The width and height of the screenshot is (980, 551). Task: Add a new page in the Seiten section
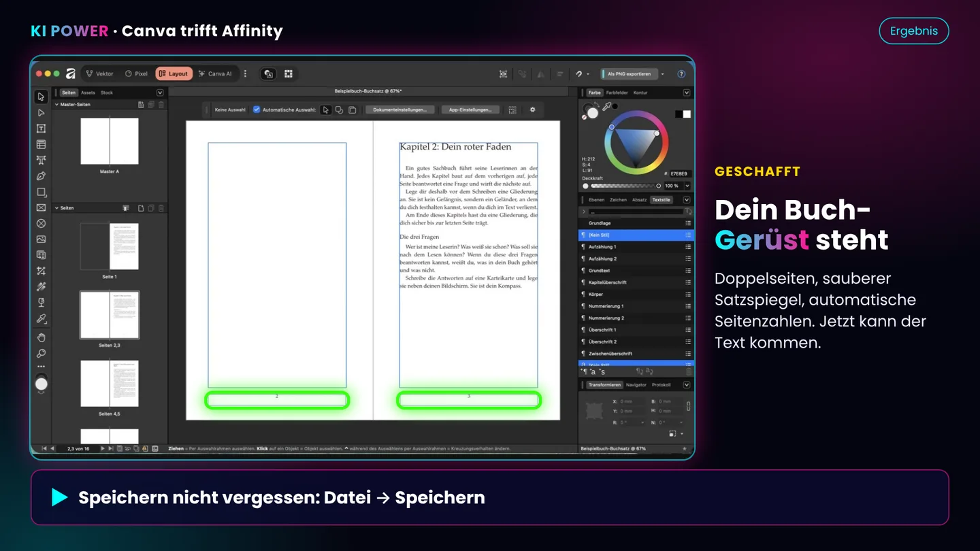141,208
